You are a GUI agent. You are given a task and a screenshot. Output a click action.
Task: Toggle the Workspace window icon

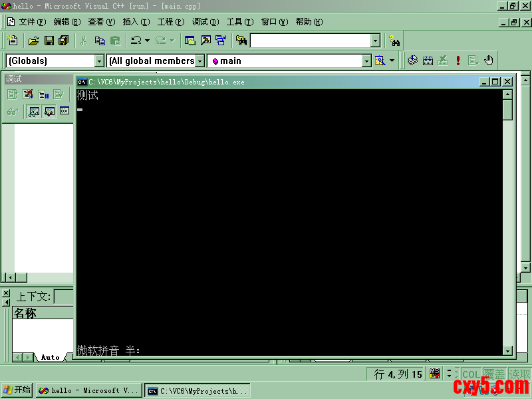[x=190, y=41]
